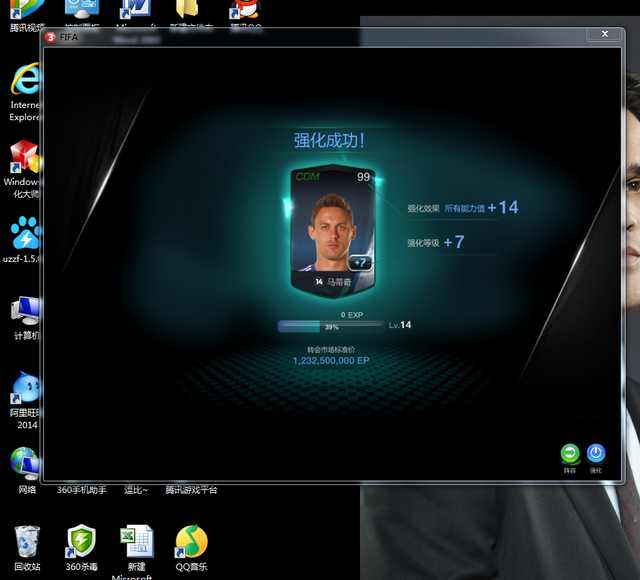640x580 pixels.
Task: Click the 腾讯游戏平台 desktop label
Action: point(191,490)
